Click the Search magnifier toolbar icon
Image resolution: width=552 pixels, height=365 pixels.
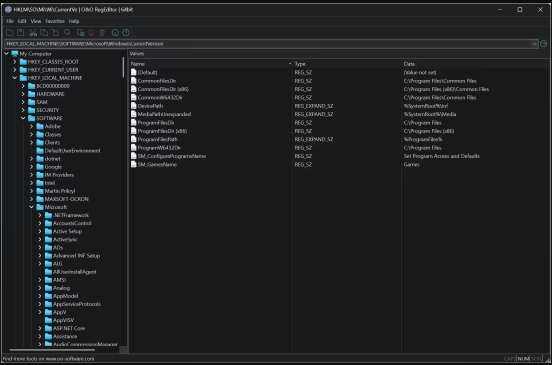tap(67, 33)
